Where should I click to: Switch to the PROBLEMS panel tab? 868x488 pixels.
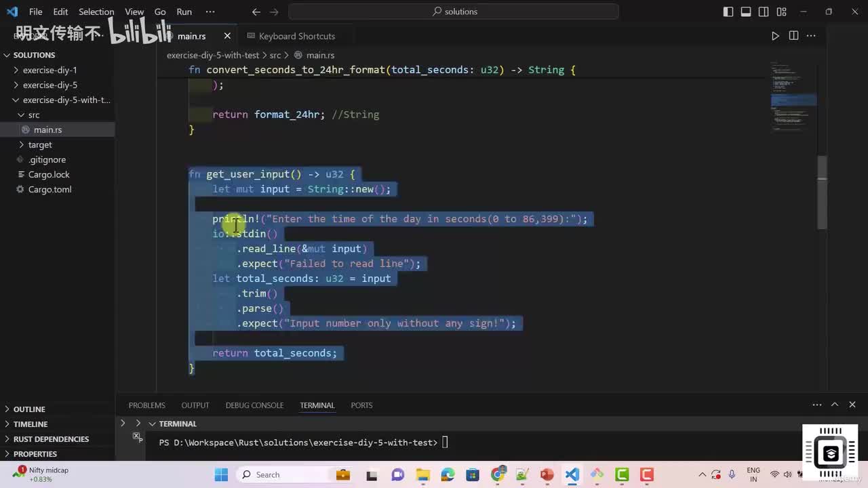click(x=146, y=405)
